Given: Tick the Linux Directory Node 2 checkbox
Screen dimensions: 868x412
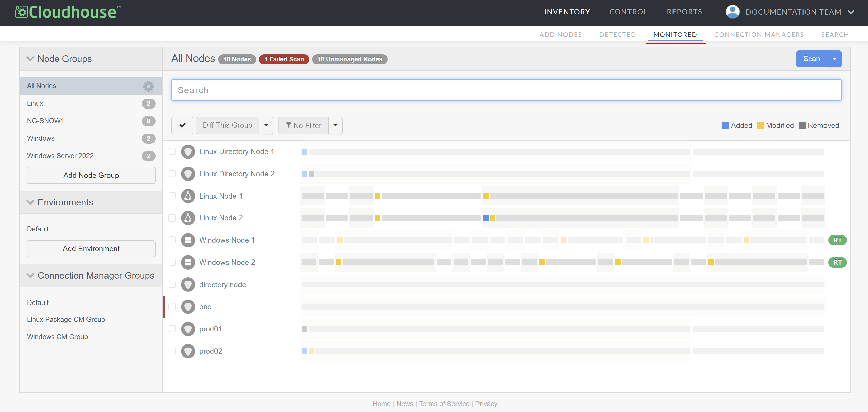Looking at the screenshot, I should tap(172, 174).
